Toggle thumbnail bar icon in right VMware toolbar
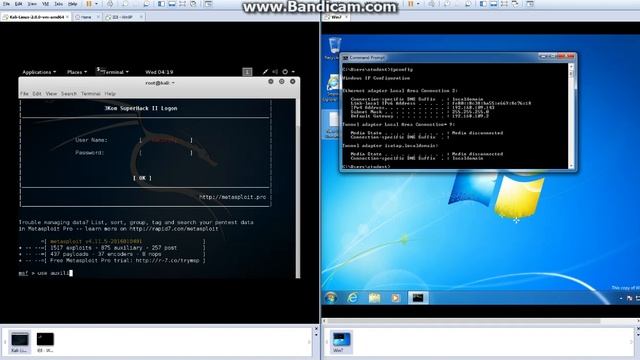The height and width of the screenshot is (360, 640). (x=493, y=4)
